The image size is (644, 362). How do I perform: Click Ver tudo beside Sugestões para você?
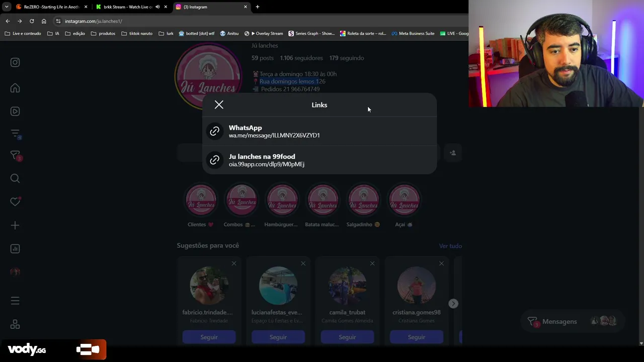pos(450,246)
